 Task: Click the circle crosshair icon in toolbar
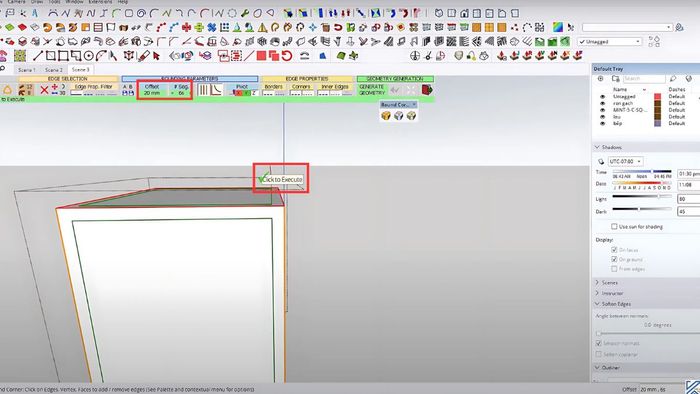coord(415,56)
